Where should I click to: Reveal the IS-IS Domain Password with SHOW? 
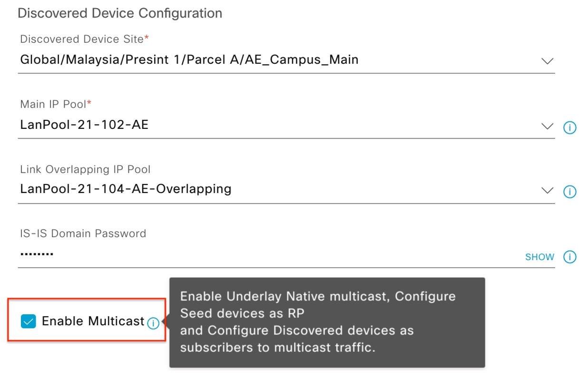540,257
